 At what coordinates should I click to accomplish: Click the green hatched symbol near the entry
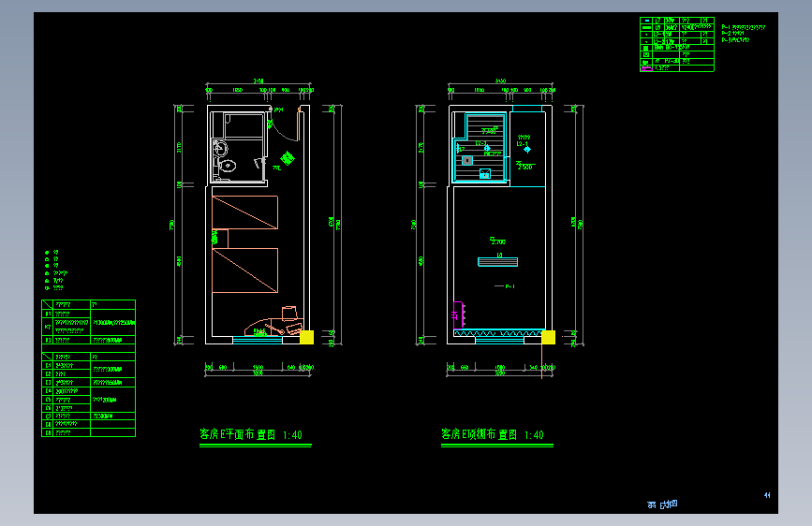click(288, 157)
